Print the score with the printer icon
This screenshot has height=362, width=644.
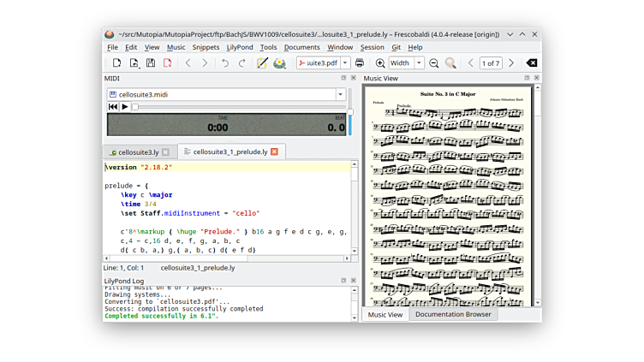coord(360,63)
